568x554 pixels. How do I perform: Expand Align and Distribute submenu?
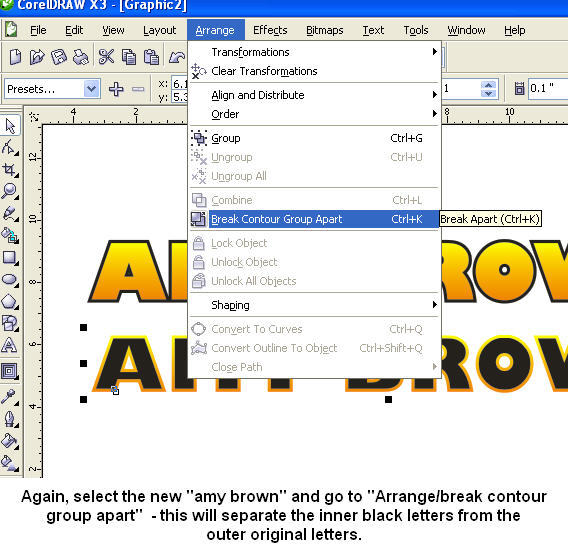click(314, 95)
